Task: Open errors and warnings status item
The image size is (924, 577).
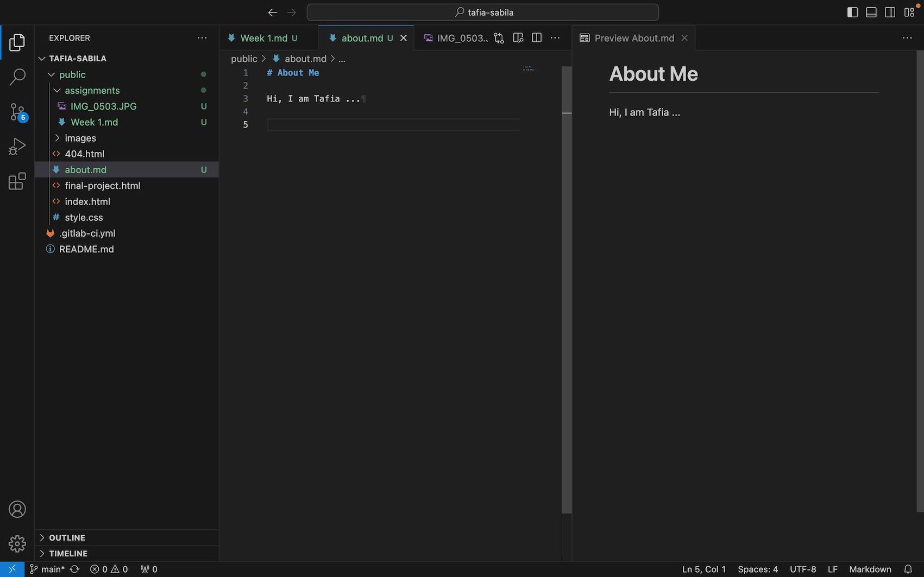Action: (x=109, y=569)
